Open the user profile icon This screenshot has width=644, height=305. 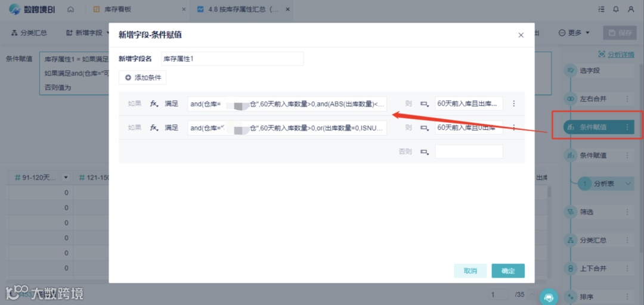click(x=631, y=10)
